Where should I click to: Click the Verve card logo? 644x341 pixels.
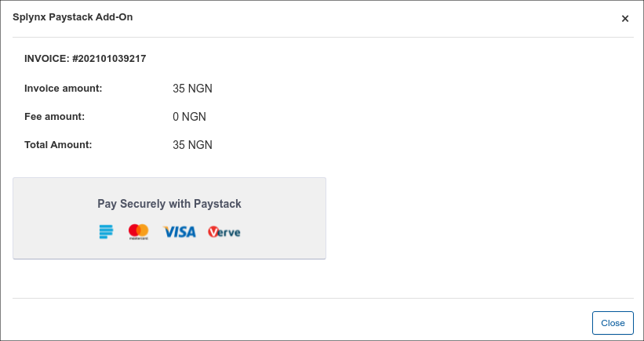224,232
